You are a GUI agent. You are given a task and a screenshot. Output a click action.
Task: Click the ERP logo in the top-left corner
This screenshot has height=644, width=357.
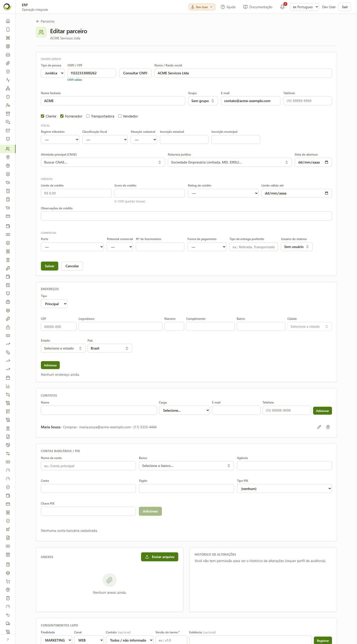pyautogui.click(x=7, y=7)
